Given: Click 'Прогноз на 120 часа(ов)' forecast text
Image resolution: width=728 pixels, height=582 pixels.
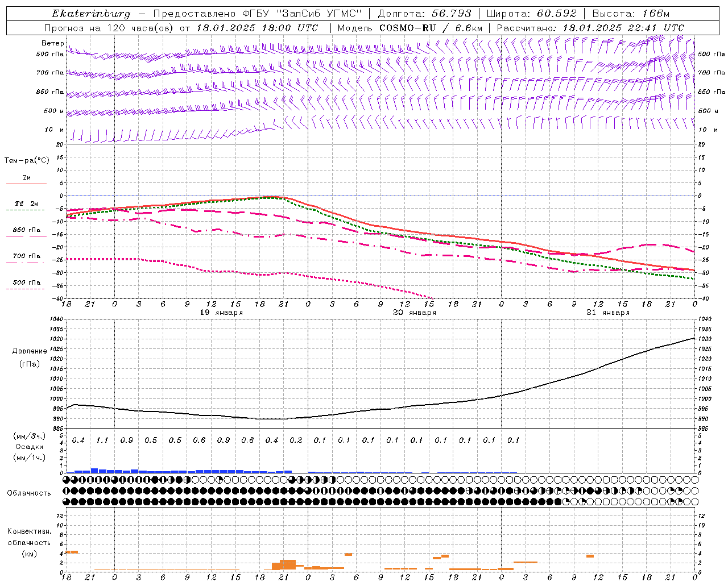Looking at the screenshot, I should pos(109,28).
